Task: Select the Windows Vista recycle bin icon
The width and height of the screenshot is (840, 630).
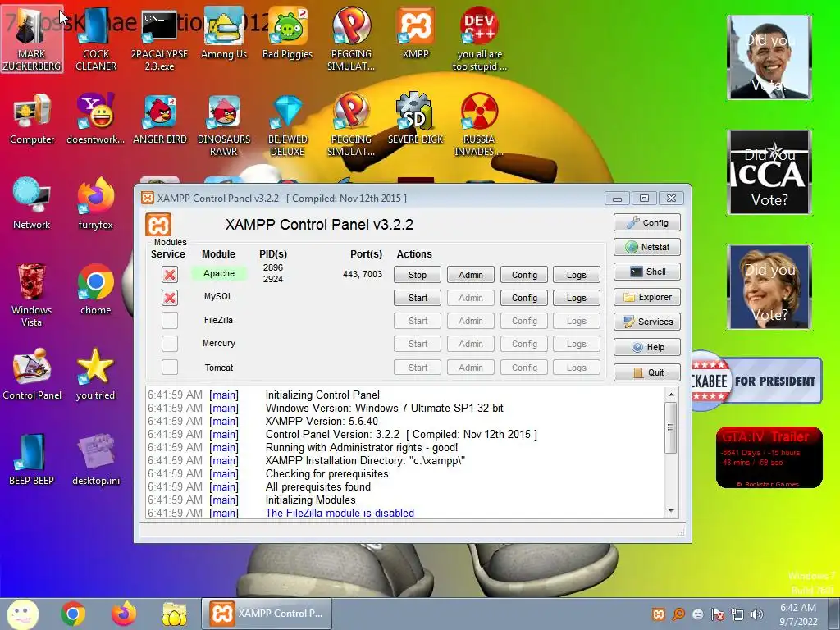Action: (x=32, y=295)
